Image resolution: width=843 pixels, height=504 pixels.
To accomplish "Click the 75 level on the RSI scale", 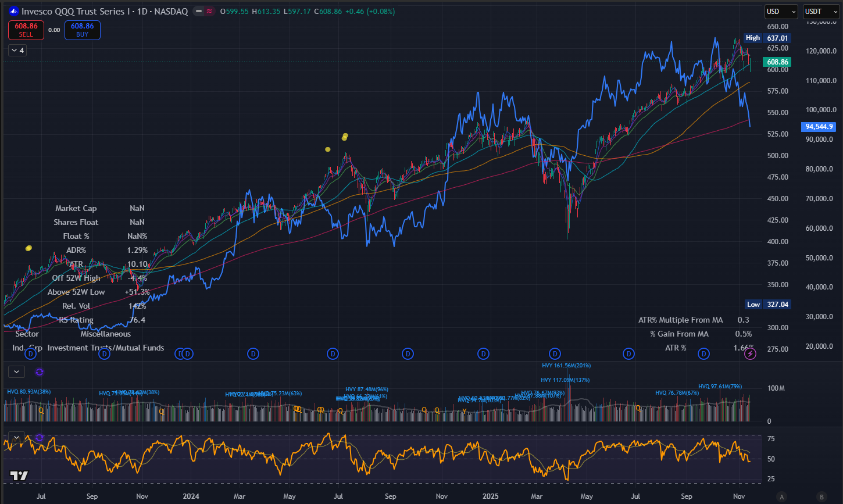I will click(x=771, y=439).
